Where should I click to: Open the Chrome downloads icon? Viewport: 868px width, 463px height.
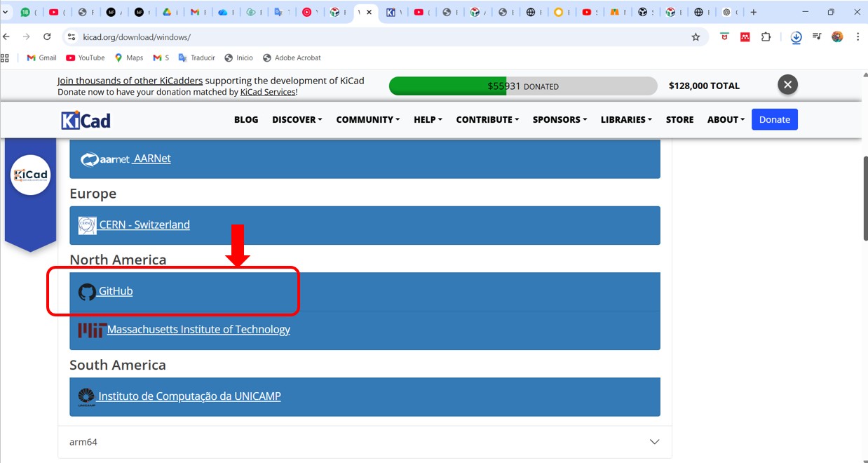[x=796, y=37]
